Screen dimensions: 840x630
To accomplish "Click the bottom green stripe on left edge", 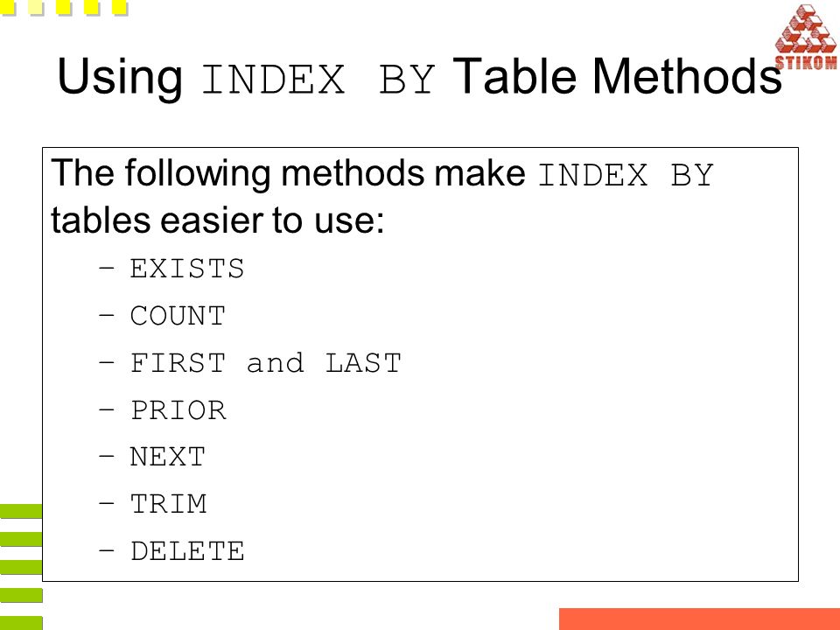I will pos(21,623).
